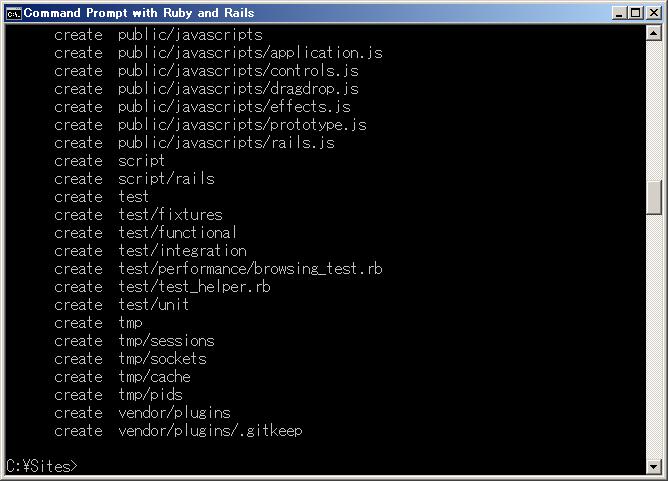Click the line public/javascripts/controls.js
This screenshot has height=481, width=668.
[x=207, y=71]
